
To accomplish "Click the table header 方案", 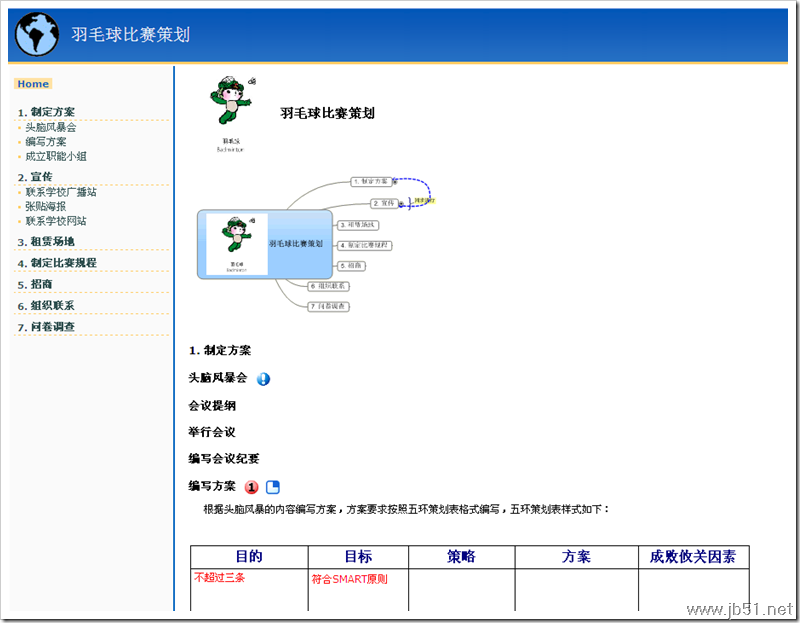I will coord(576,557).
